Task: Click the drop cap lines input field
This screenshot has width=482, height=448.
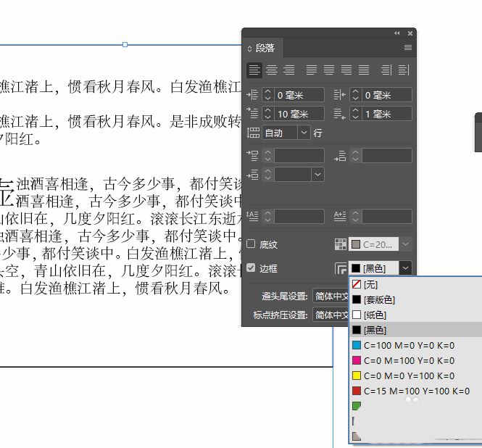Action: pyautogui.click(x=299, y=216)
